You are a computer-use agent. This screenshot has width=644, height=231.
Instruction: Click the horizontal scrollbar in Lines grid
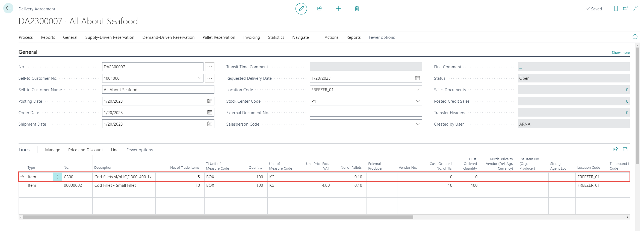click(218, 217)
